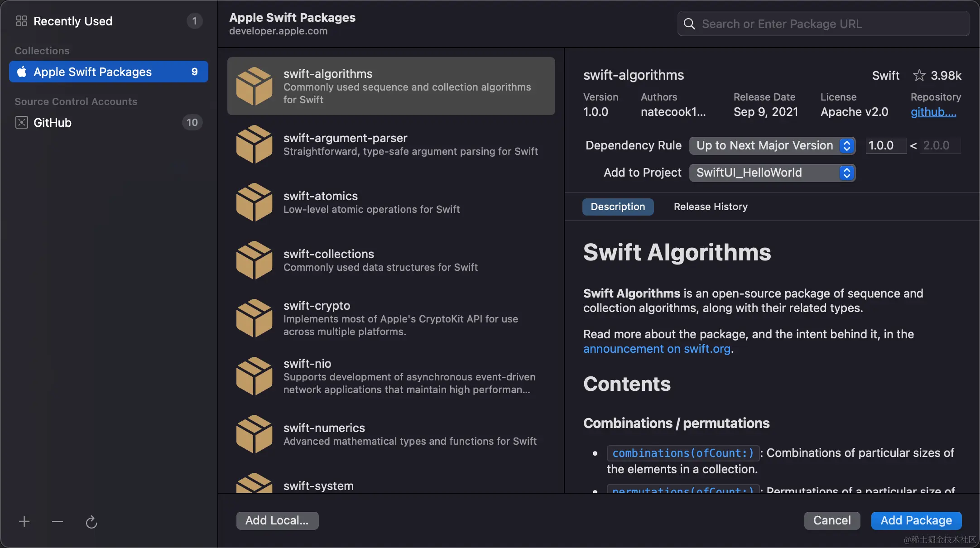Select the swift-numerics package icon

pyautogui.click(x=254, y=433)
